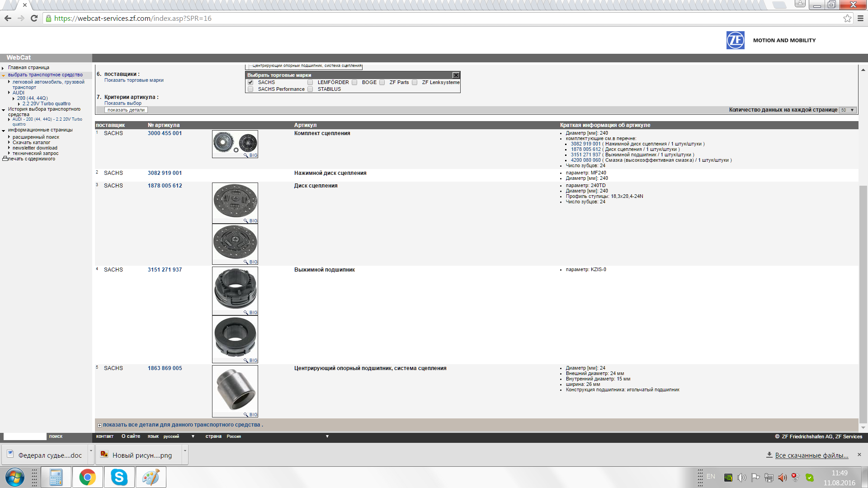868x488 pixels.
Task: Open Calculator from the taskbar
Action: pos(56,477)
